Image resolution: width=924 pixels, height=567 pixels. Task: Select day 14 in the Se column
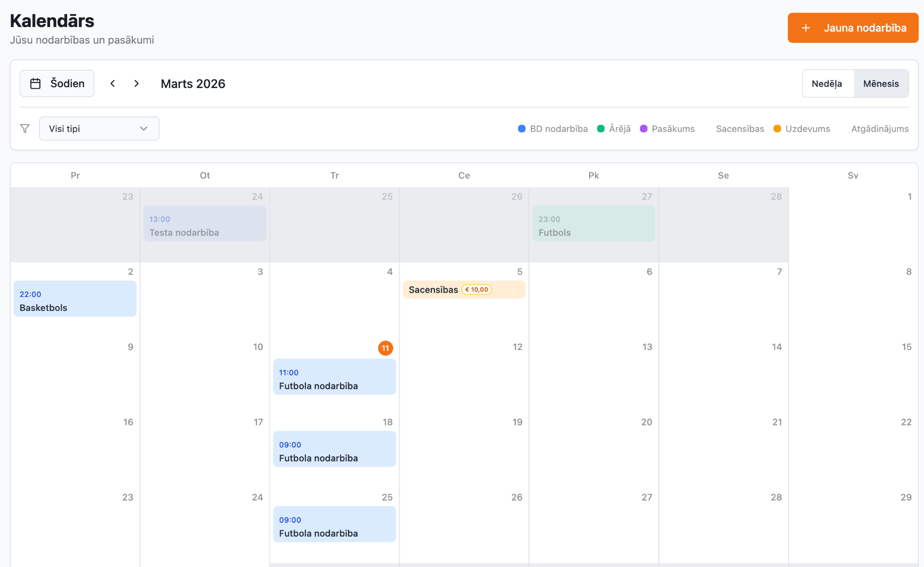(777, 347)
